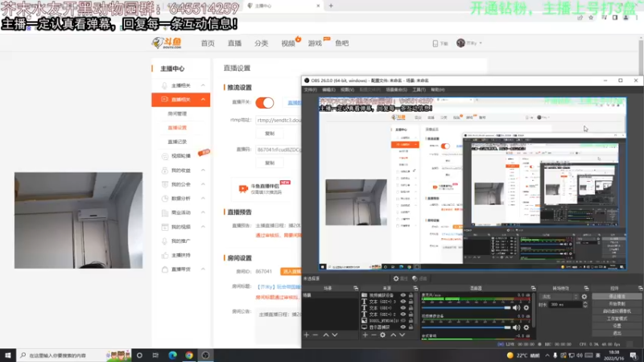Toggle lock on 文本 (GDI+) 2 source
The width and height of the screenshot is (644, 362).
coord(411,315)
